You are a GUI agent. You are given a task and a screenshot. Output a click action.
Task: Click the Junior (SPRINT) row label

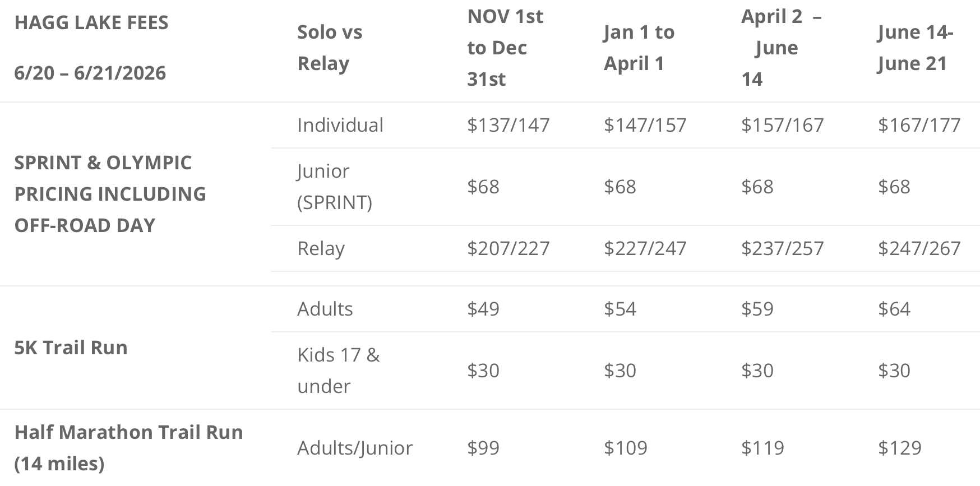(334, 186)
